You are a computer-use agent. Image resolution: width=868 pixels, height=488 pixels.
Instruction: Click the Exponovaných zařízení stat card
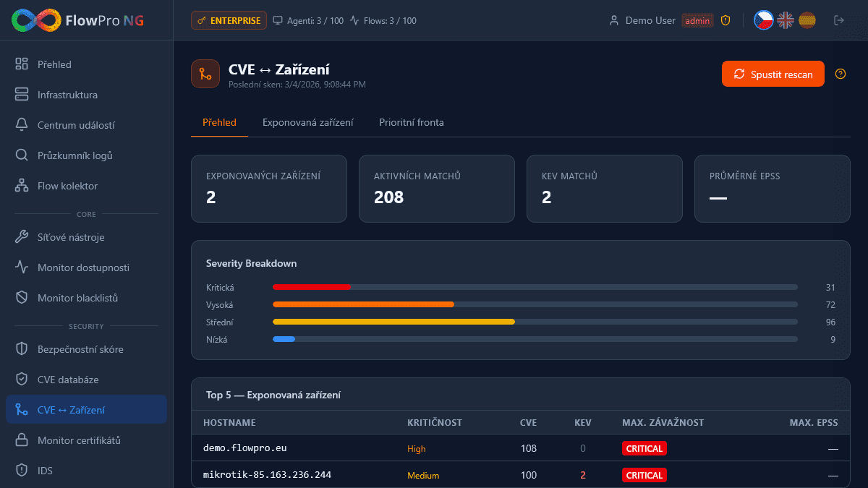(x=269, y=189)
